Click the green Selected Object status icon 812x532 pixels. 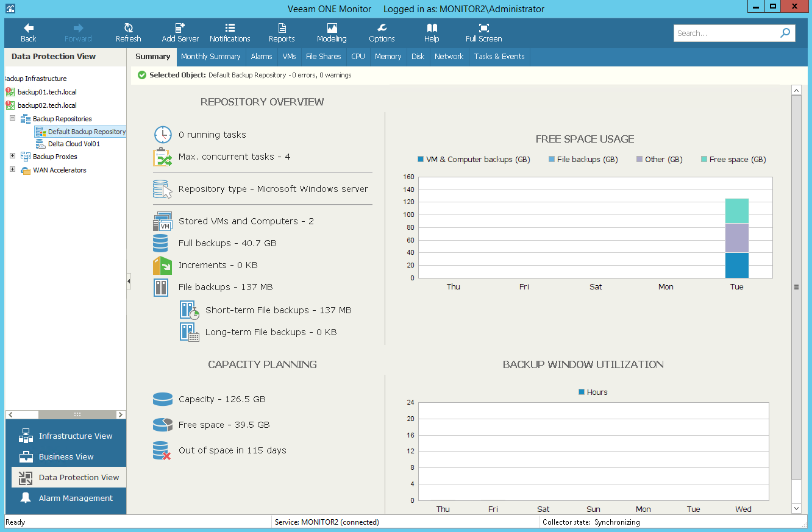pos(142,75)
